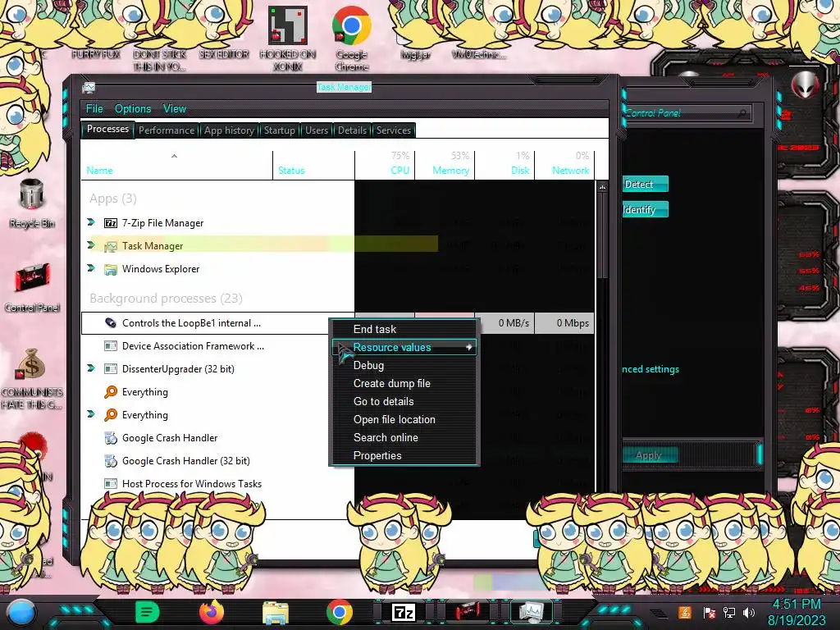The height and width of the screenshot is (630, 840).
Task: Open Chrome from the taskbar
Action: pos(340,612)
